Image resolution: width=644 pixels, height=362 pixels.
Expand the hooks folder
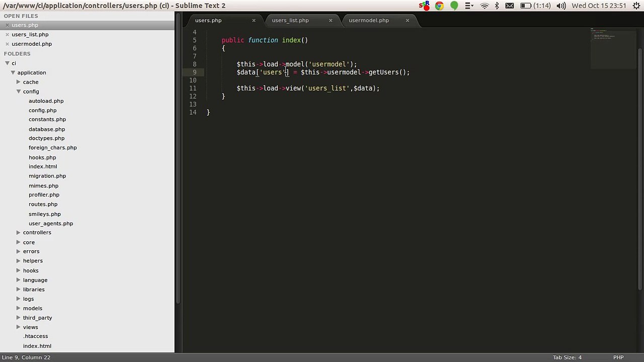point(19,270)
